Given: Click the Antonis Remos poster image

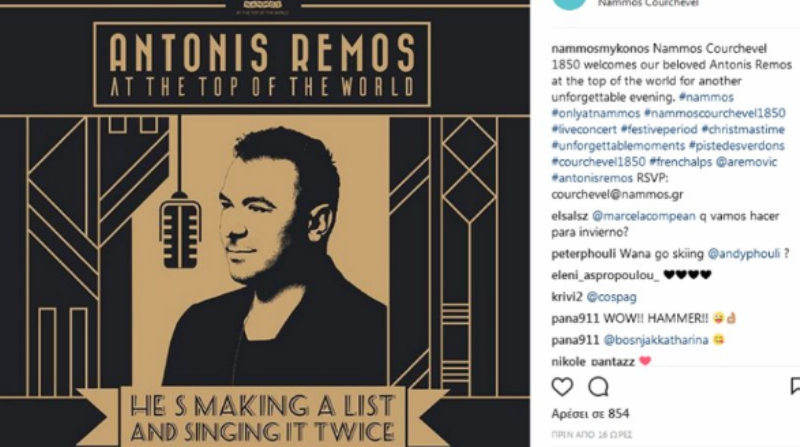Looking at the screenshot, I should pyautogui.click(x=265, y=224).
